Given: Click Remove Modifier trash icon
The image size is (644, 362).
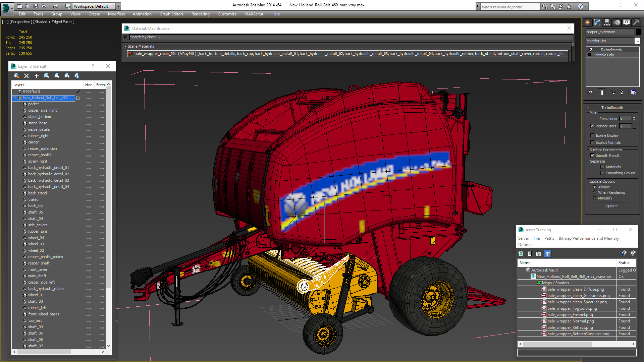Looking at the screenshot, I should pos(622,93).
